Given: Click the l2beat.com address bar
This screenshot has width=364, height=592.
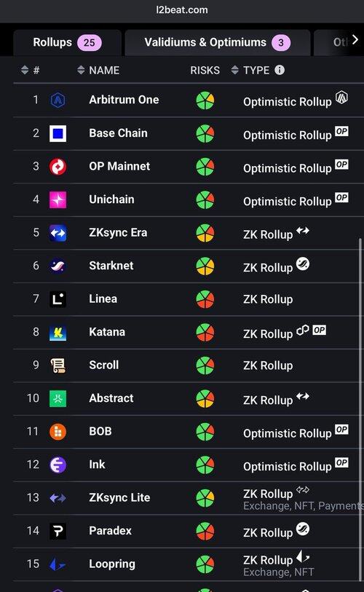Looking at the screenshot, I should 182,9.
